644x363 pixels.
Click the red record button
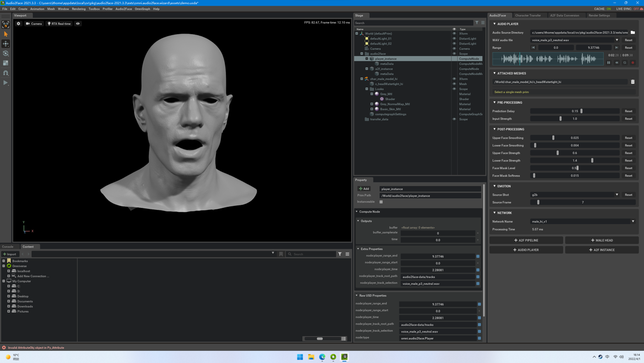point(633,63)
